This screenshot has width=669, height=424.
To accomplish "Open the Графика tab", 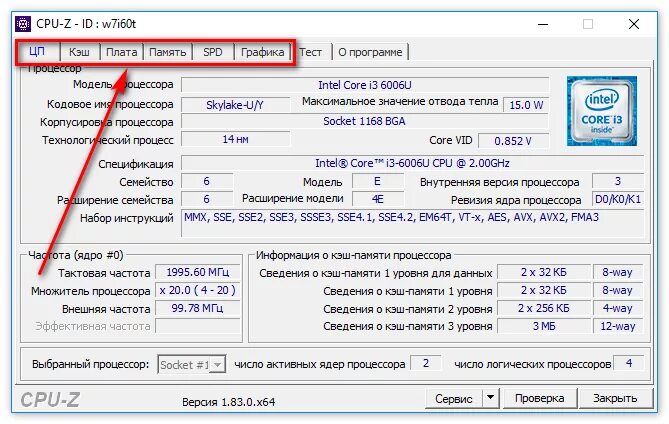I will tap(262, 52).
